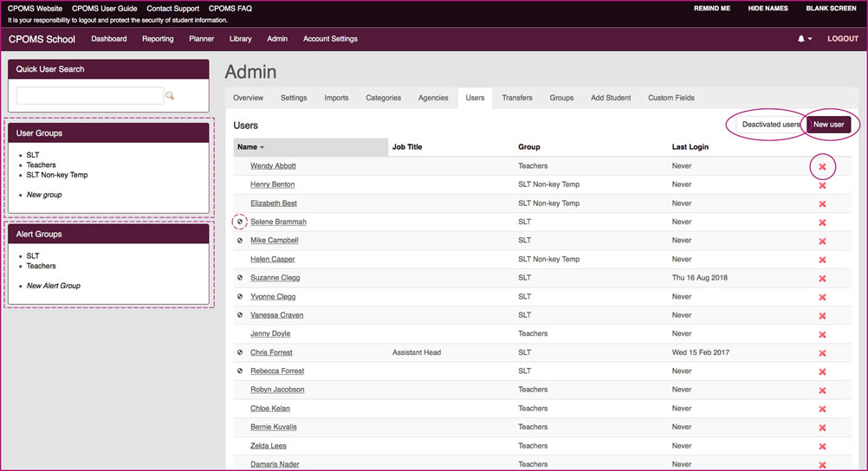
Task: Click key-holder icon beside Chris Forrest
Action: point(240,352)
